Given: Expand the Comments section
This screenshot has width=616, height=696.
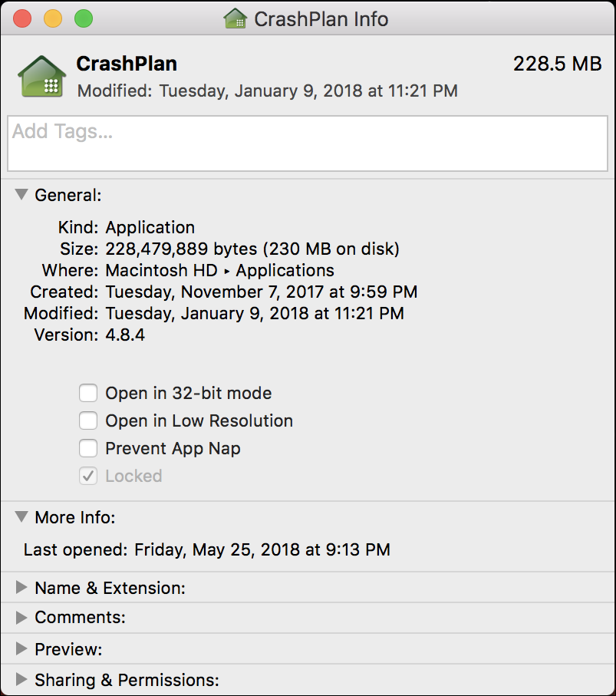Looking at the screenshot, I should (x=21, y=618).
